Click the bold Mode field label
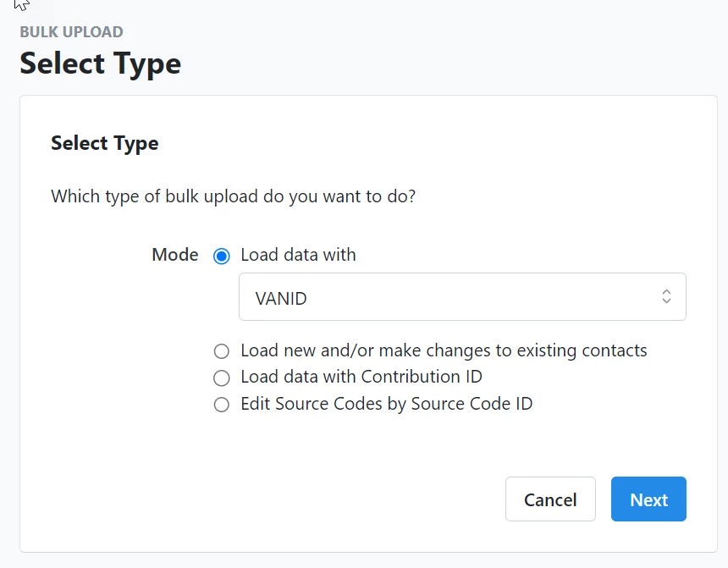The image size is (728, 568). coord(175,255)
